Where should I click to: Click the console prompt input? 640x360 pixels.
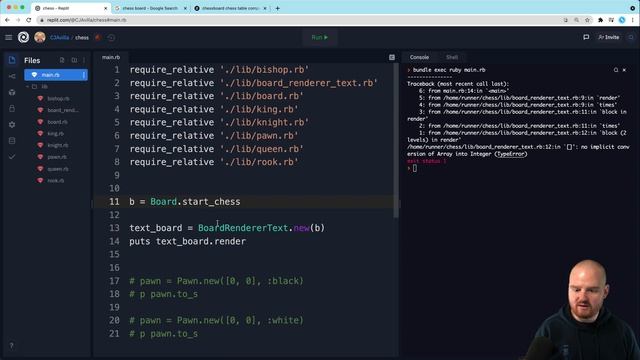[415, 168]
